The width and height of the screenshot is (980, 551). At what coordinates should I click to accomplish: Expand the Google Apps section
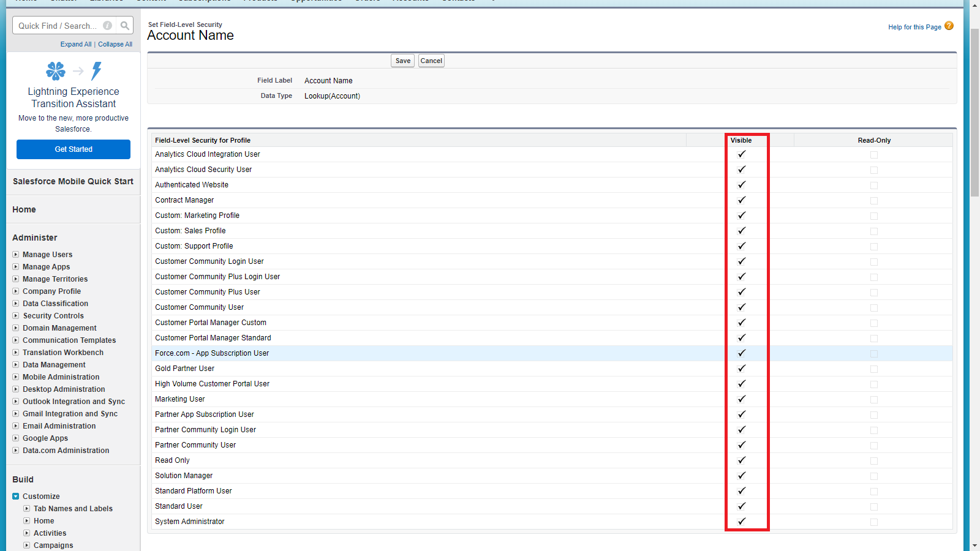[x=16, y=438]
